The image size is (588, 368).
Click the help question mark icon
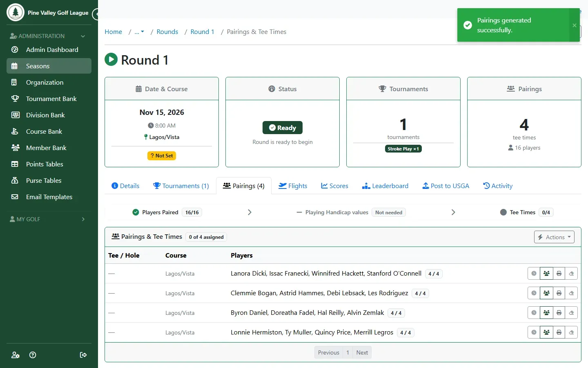tap(33, 355)
